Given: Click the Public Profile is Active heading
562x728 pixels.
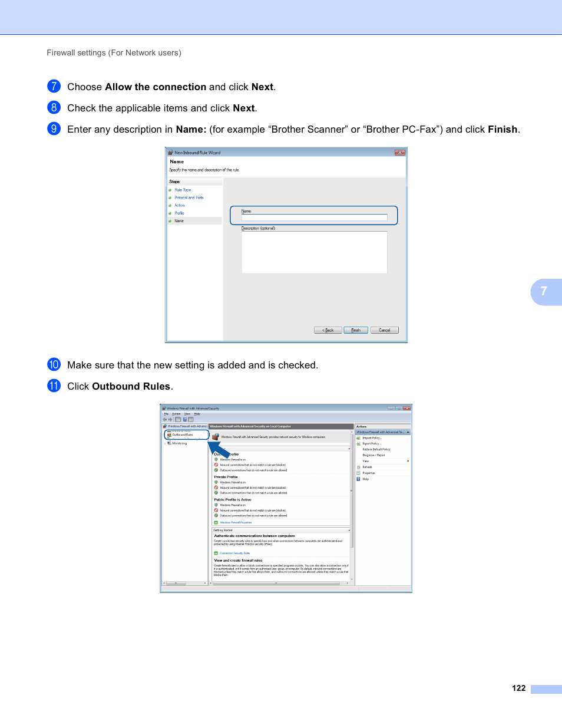Looking at the screenshot, I should (233, 499).
